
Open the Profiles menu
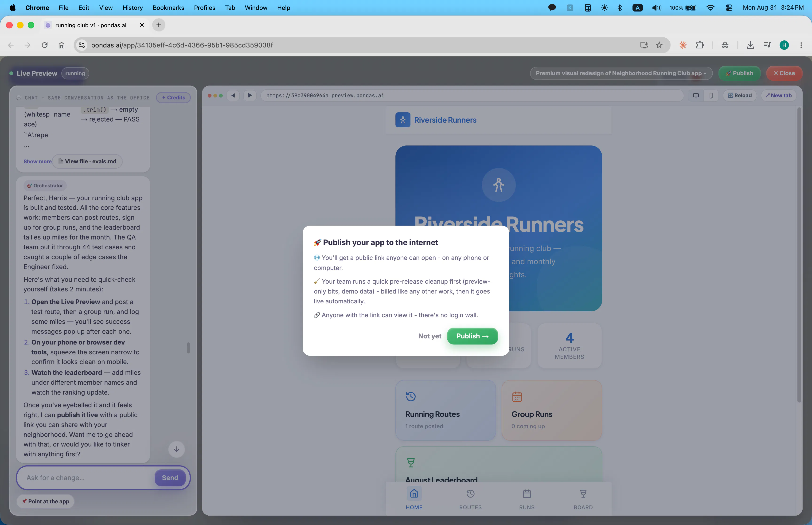(204, 8)
